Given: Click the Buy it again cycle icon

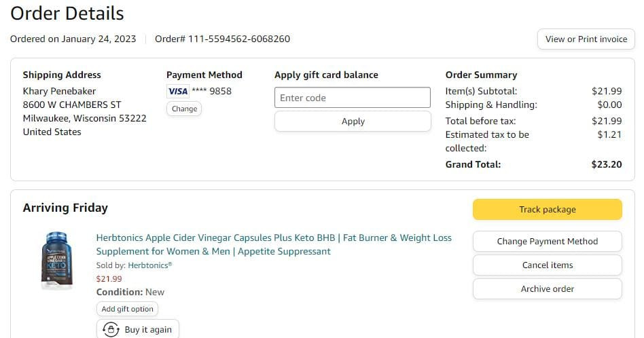Looking at the screenshot, I should pos(111,330).
